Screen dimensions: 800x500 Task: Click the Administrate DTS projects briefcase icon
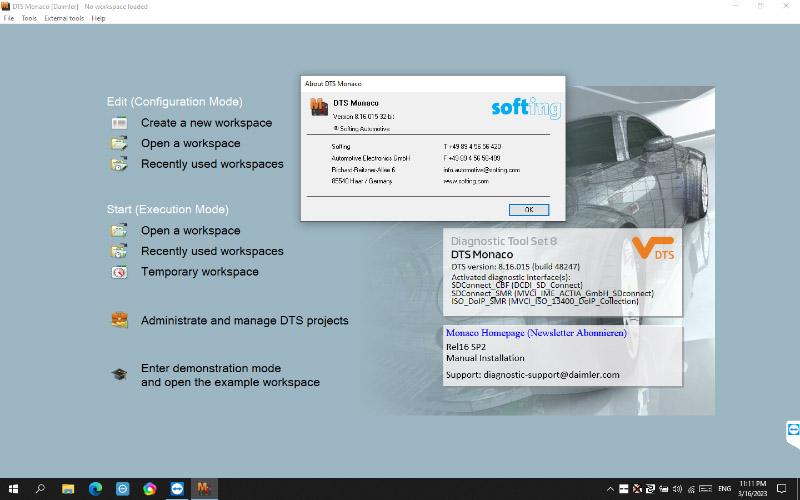[x=119, y=320]
